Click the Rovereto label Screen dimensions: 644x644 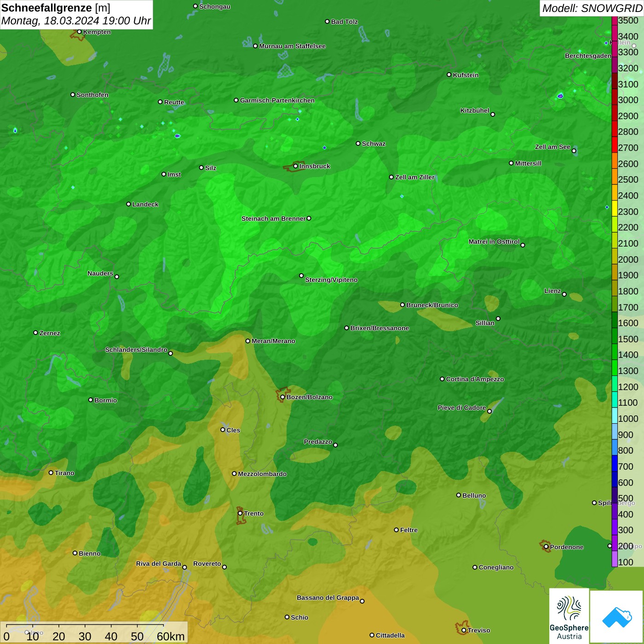tap(207, 563)
